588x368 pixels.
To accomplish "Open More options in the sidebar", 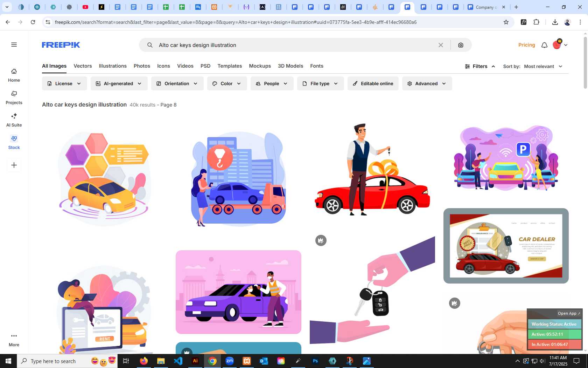I will click(x=14, y=340).
